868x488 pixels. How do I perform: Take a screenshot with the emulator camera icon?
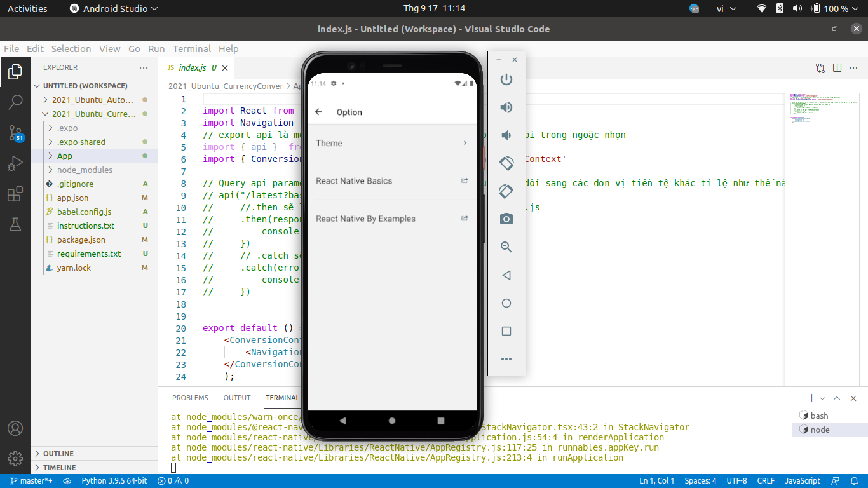(x=506, y=219)
